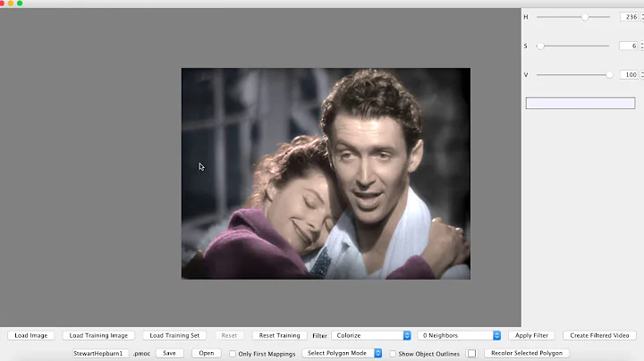Open the Select Polygon Mode dropdown
The width and height of the screenshot is (644, 361).
[342, 353]
